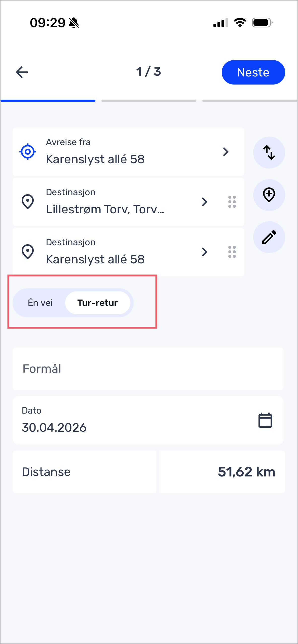Screen dimensions: 298x644
Task: Tap the second progress step bar
Action: point(149,101)
